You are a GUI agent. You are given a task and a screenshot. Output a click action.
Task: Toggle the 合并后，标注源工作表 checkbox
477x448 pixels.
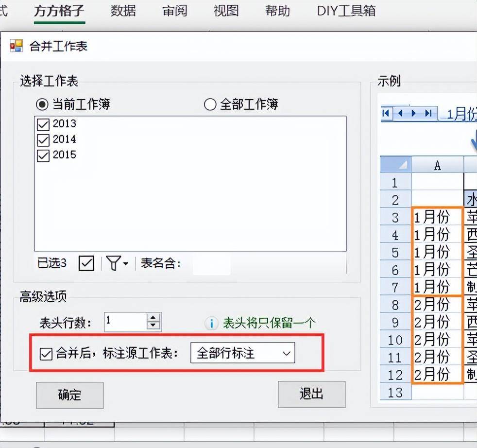[46, 354]
